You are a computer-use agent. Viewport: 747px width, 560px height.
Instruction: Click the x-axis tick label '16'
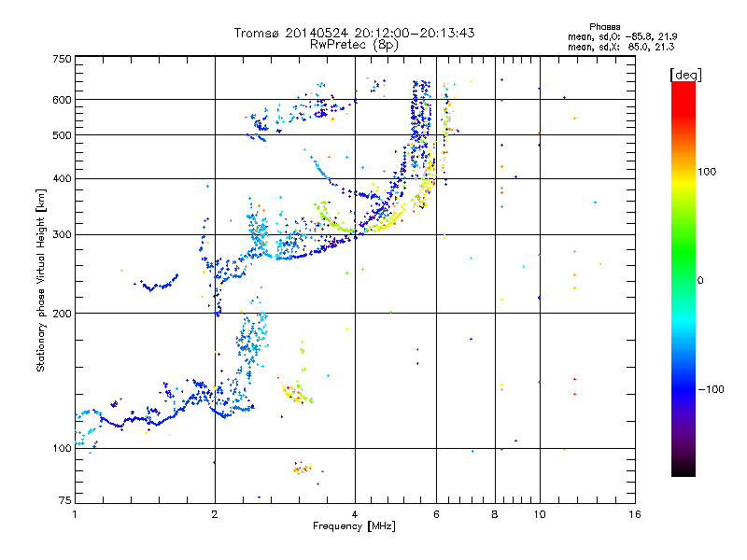point(635,514)
